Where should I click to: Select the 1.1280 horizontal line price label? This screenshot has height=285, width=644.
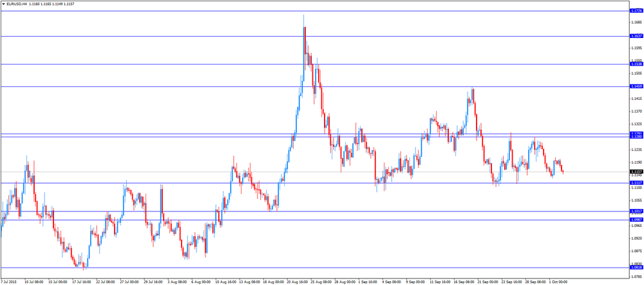point(636,137)
